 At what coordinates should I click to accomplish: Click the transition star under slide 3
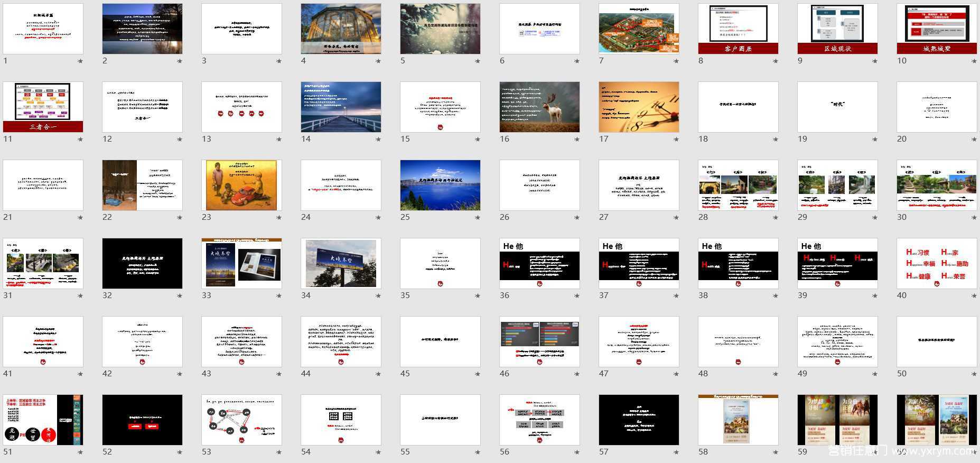(279, 61)
